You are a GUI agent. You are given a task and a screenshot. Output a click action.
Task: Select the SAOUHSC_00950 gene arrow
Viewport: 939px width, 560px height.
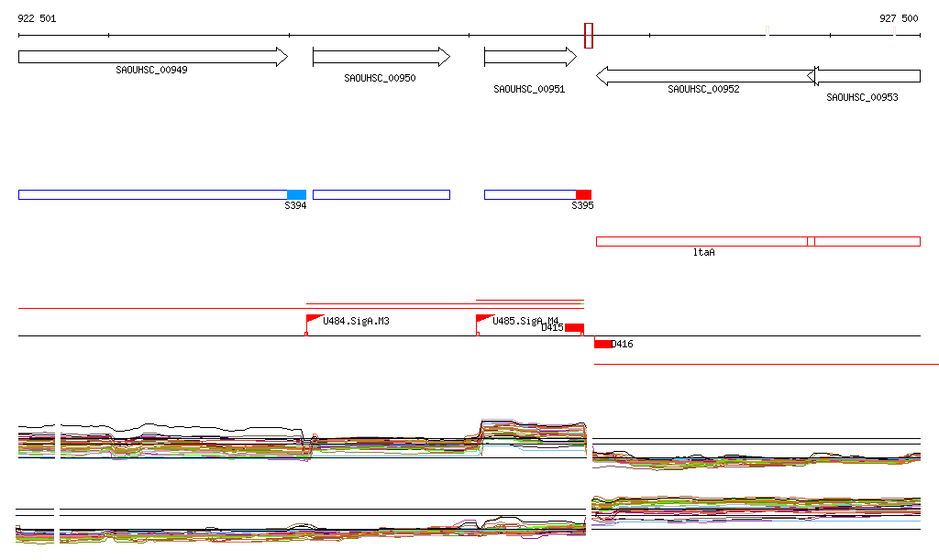pyautogui.click(x=381, y=57)
